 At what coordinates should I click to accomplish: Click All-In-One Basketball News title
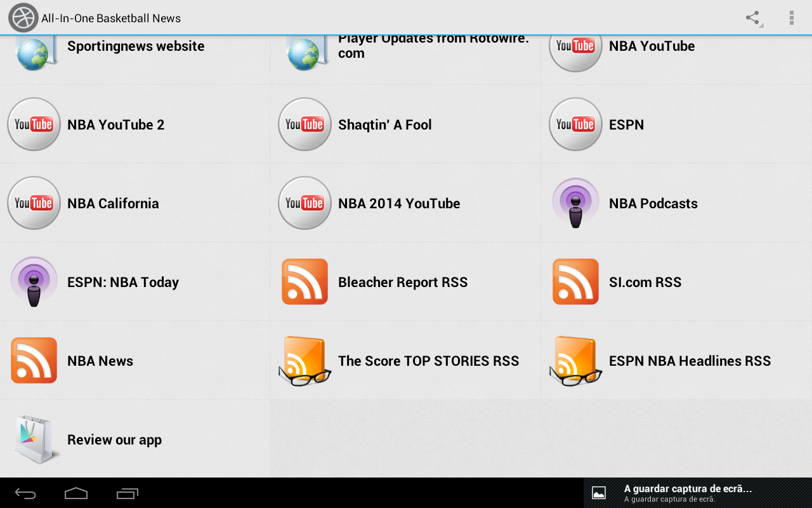pos(111,18)
